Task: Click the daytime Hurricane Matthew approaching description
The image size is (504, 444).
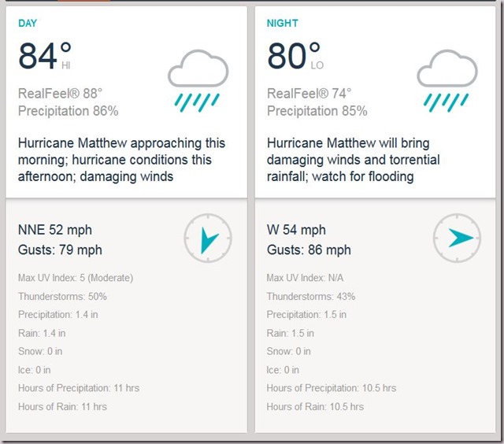Action: tap(121, 160)
